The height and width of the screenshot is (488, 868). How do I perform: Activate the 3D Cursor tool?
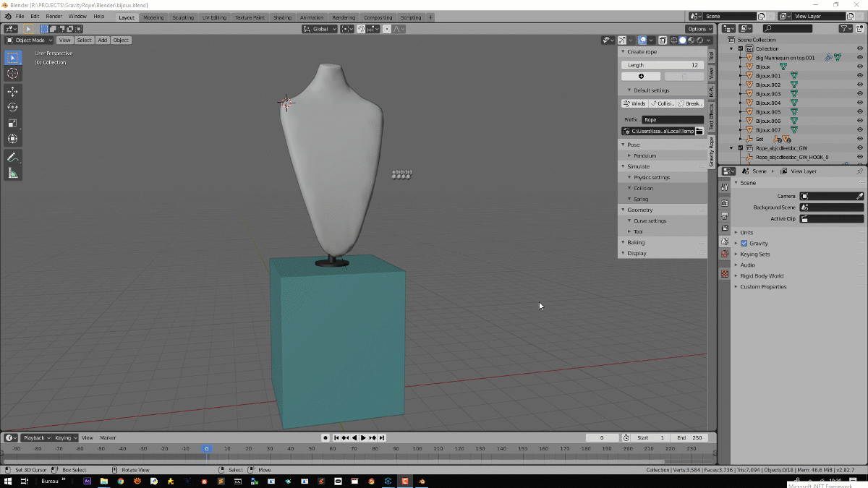(12, 74)
